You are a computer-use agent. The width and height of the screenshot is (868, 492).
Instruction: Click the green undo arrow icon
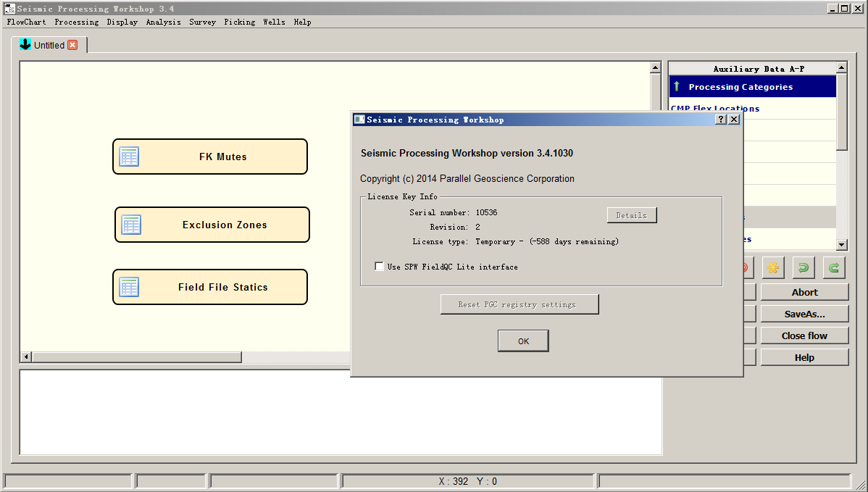point(804,268)
